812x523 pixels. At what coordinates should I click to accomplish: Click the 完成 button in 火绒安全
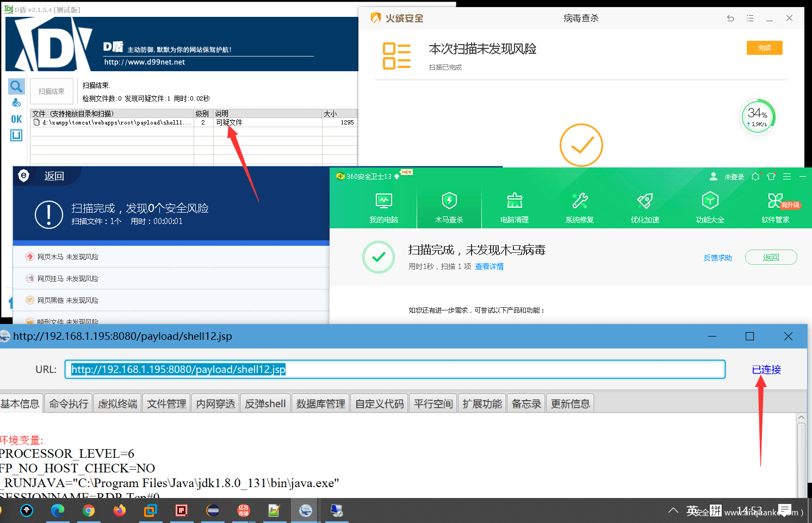764,48
